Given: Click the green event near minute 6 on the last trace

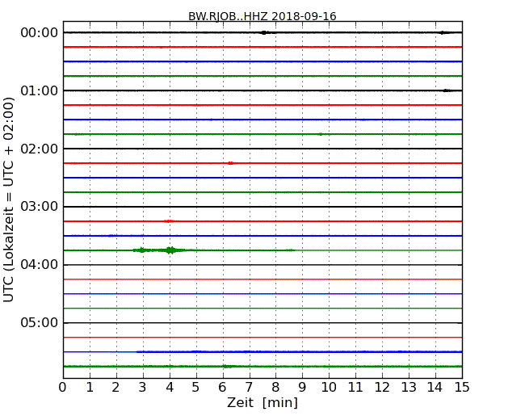Looking at the screenshot, I should coord(227,367).
